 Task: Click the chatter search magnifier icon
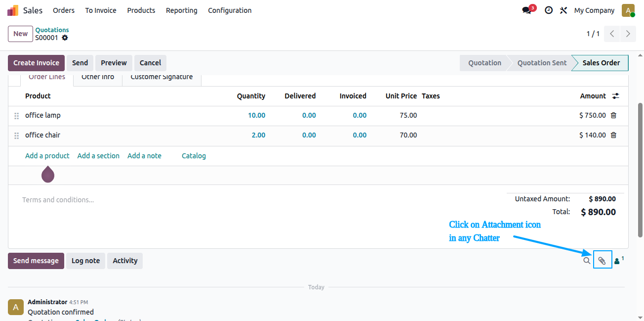click(587, 261)
